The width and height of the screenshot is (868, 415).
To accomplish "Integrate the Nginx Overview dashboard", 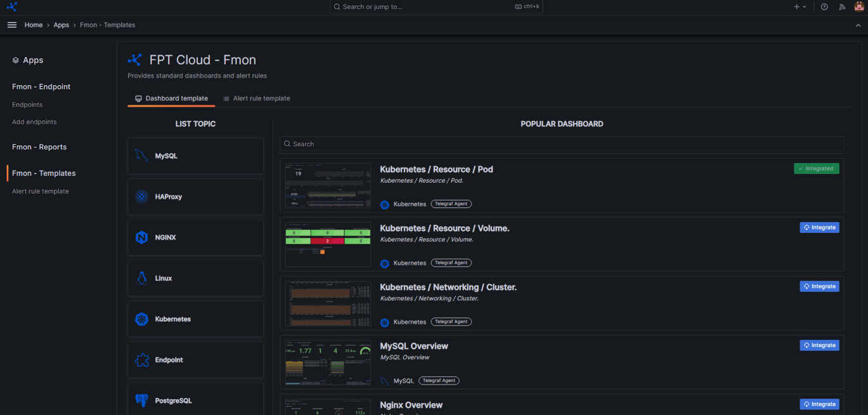I will 819,404.
